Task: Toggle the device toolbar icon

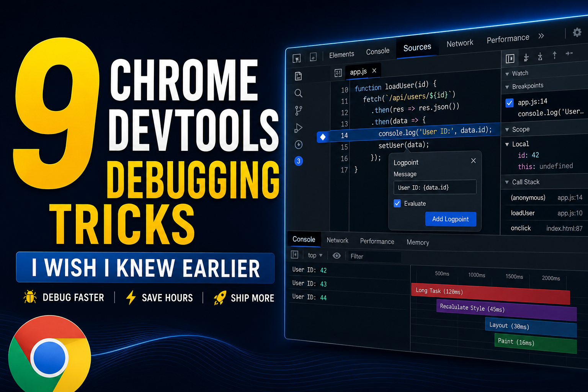Action: coord(313,57)
